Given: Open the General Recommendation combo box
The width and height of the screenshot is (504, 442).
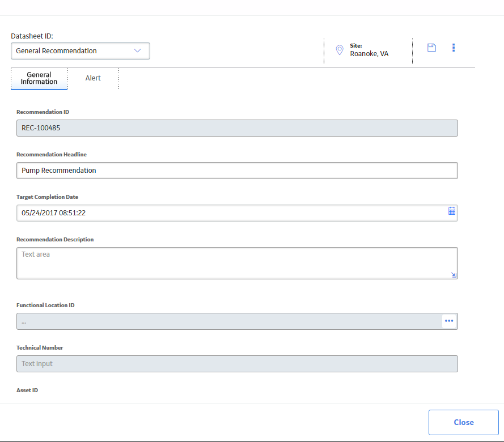Looking at the screenshot, I should point(81,51).
